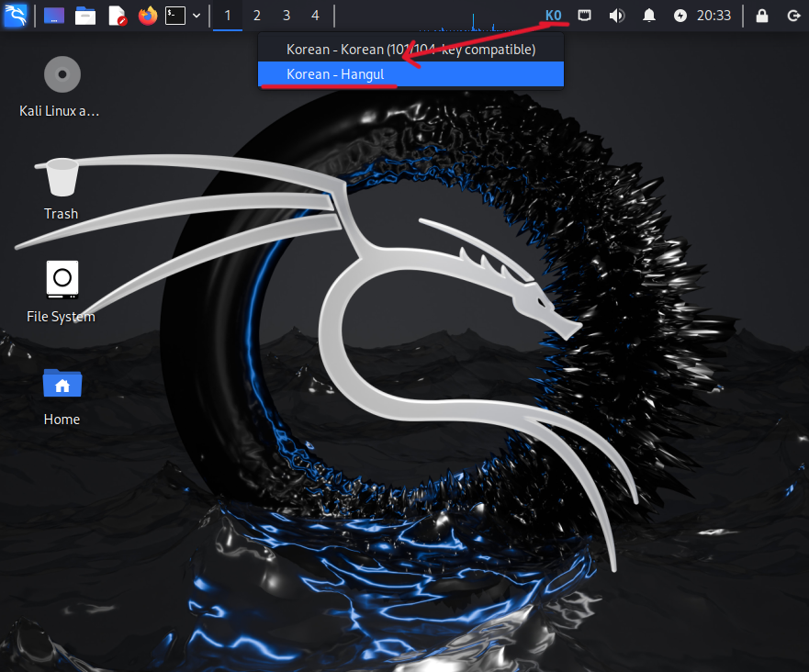Image resolution: width=809 pixels, height=672 pixels.
Task: Switch to workspace 2
Action: 257,16
